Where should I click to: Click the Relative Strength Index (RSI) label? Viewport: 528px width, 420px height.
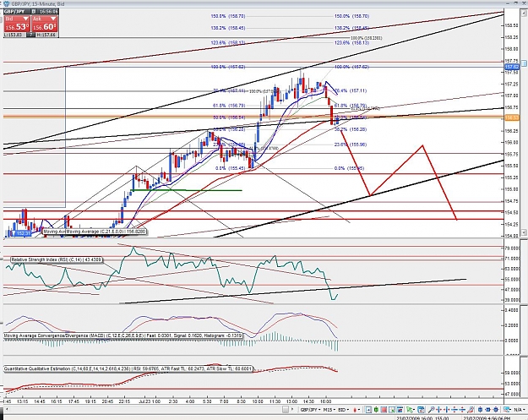click(56, 259)
